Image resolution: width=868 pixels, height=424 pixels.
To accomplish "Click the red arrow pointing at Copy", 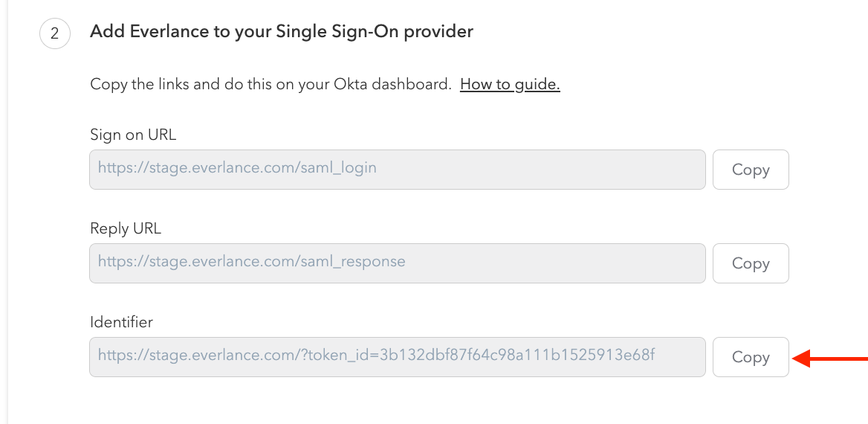I will pyautogui.click(x=831, y=359).
